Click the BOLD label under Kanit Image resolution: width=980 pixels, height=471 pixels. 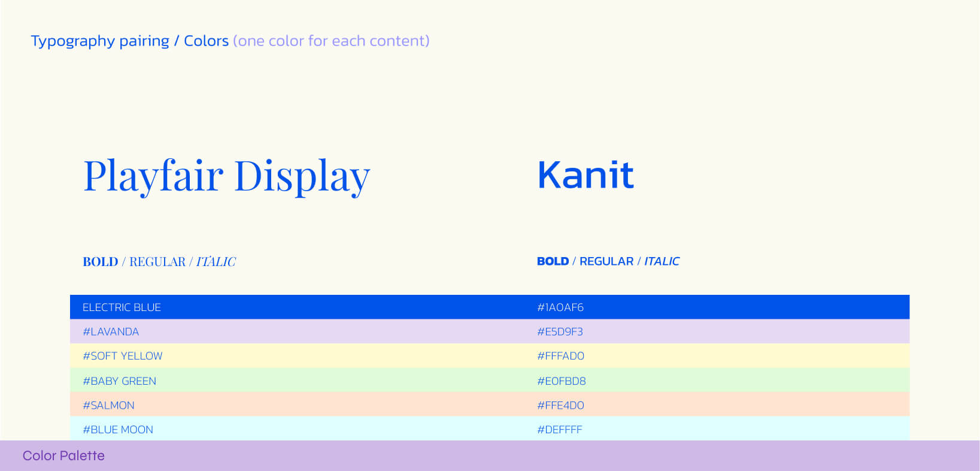click(x=553, y=261)
